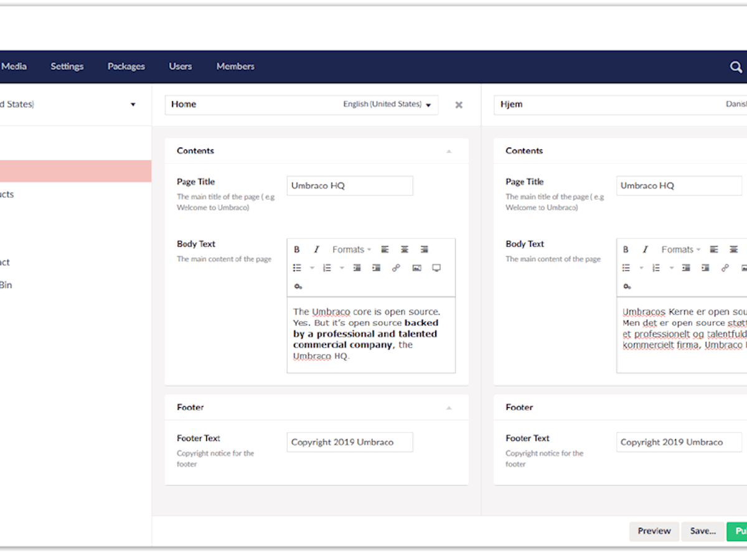Align right in the English Body Text editor
The height and width of the screenshot is (560, 747).
click(424, 250)
